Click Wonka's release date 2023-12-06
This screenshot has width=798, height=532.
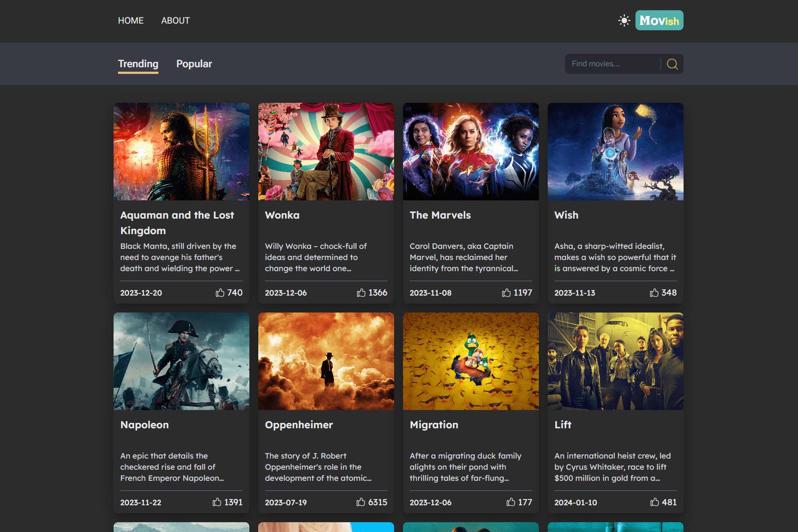tap(286, 293)
